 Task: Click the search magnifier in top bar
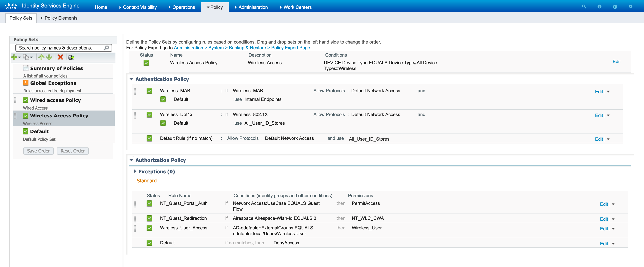point(584,7)
